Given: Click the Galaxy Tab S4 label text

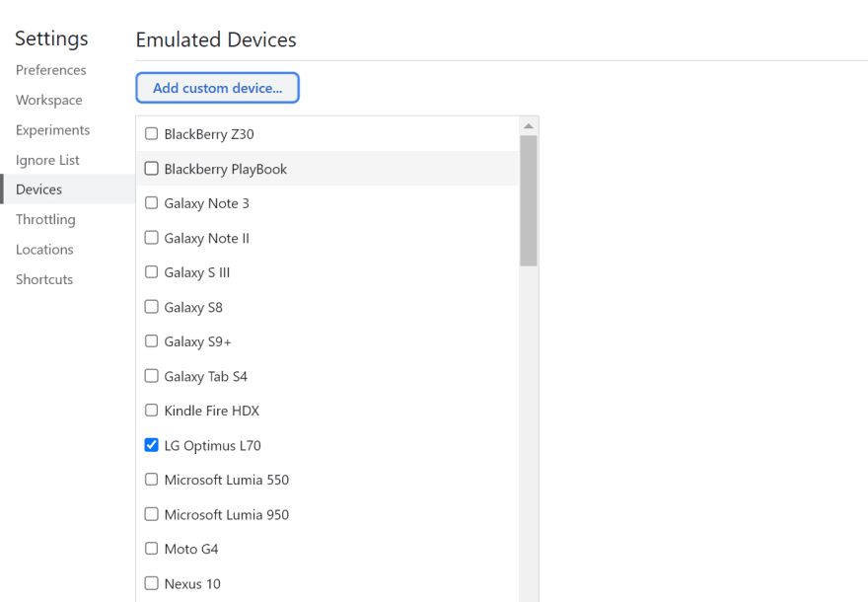Looking at the screenshot, I should (205, 377).
